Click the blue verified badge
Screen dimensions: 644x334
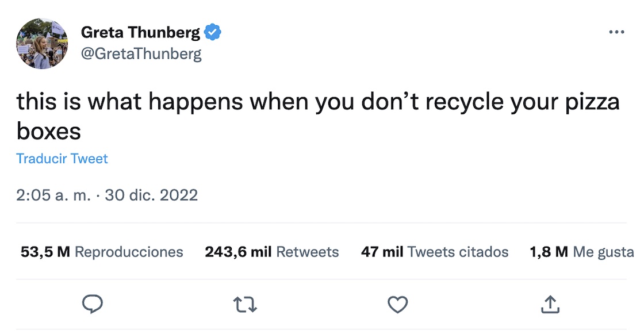tap(213, 33)
